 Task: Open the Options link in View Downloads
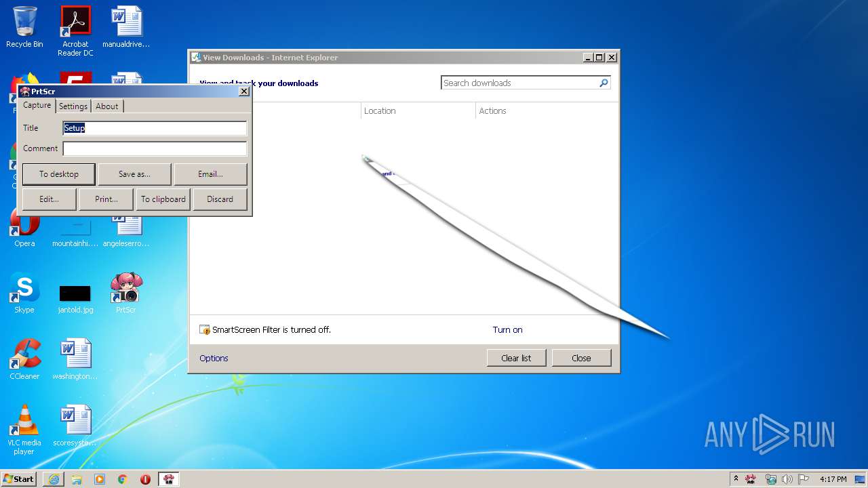pos(214,359)
